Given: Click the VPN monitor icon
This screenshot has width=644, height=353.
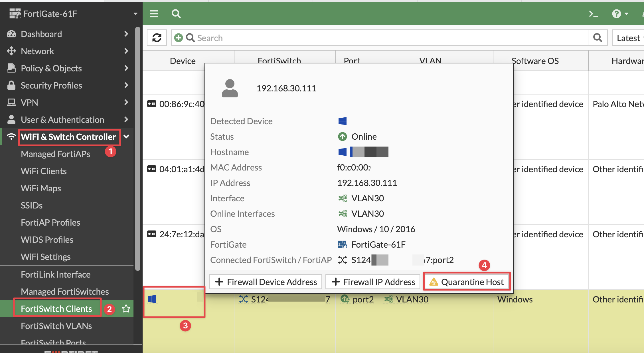Looking at the screenshot, I should coord(11,102).
